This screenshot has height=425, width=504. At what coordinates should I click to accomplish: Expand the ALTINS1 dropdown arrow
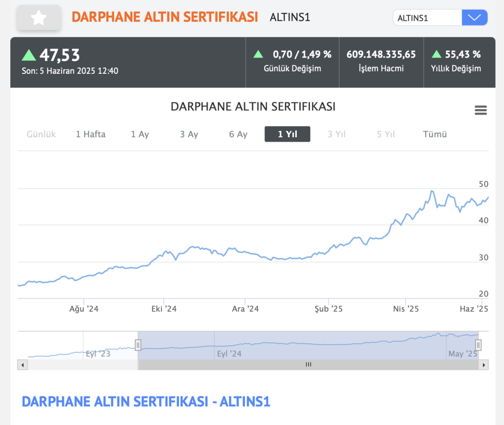[x=474, y=18]
